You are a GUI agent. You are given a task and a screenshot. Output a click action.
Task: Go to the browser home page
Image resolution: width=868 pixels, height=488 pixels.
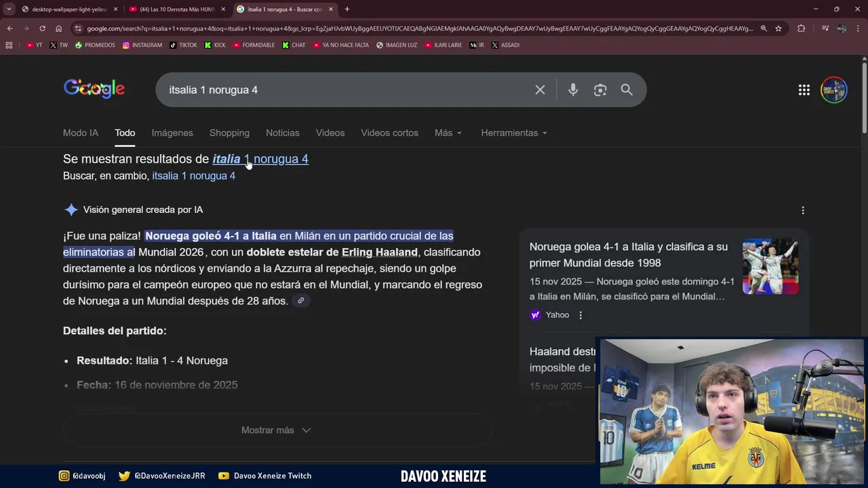click(59, 28)
